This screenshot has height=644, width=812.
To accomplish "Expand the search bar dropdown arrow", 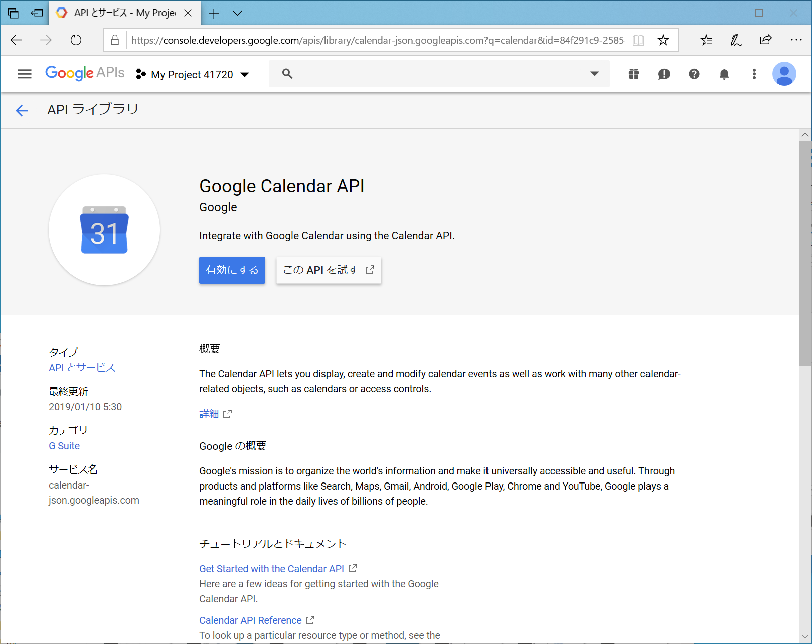I will point(595,74).
